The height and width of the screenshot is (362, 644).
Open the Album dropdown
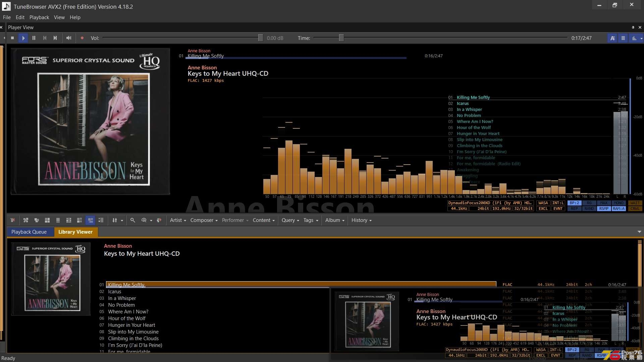(335, 220)
